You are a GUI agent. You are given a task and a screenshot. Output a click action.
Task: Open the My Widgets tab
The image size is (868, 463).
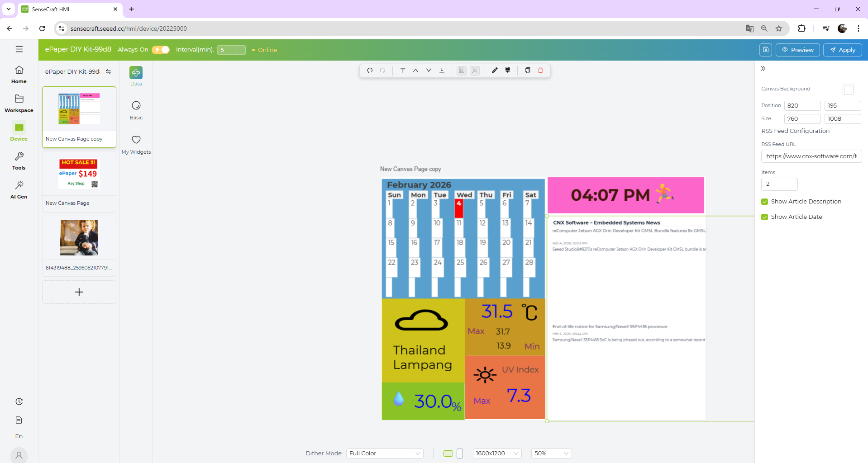[136, 144]
